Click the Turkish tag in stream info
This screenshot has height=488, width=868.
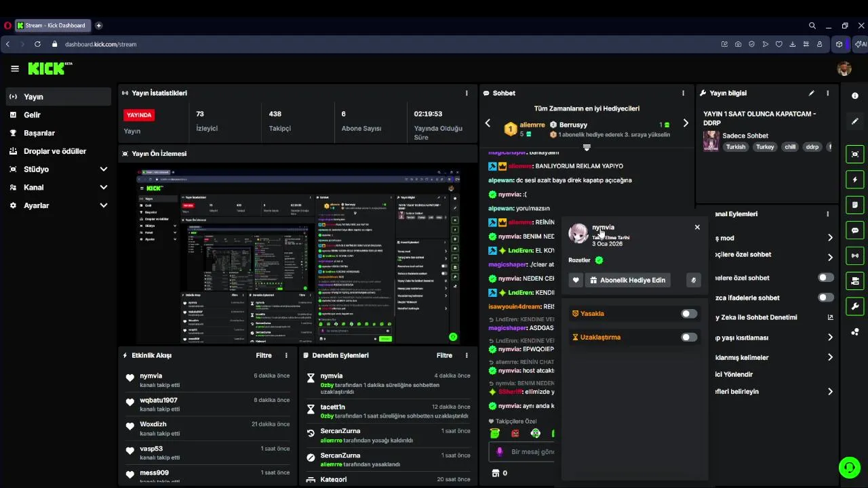pyautogui.click(x=735, y=147)
